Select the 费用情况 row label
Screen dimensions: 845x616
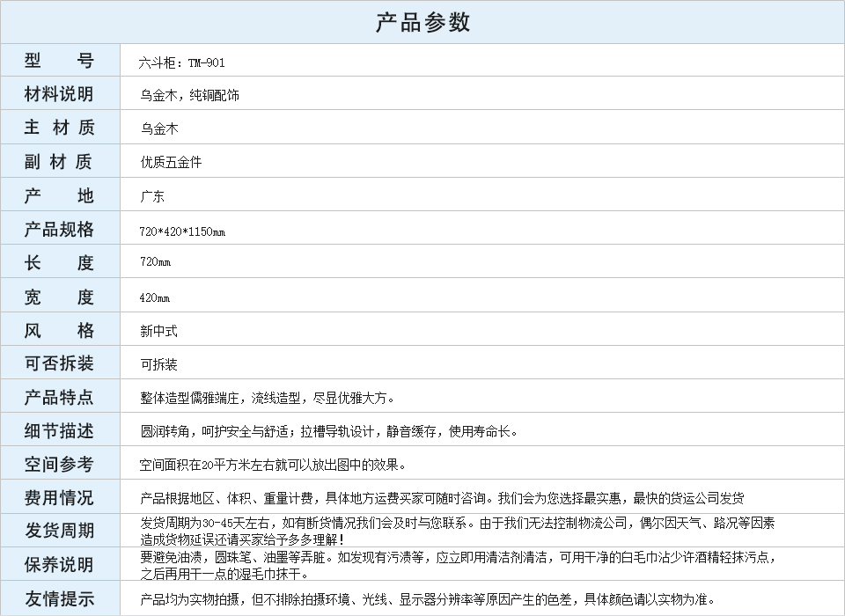click(x=59, y=497)
